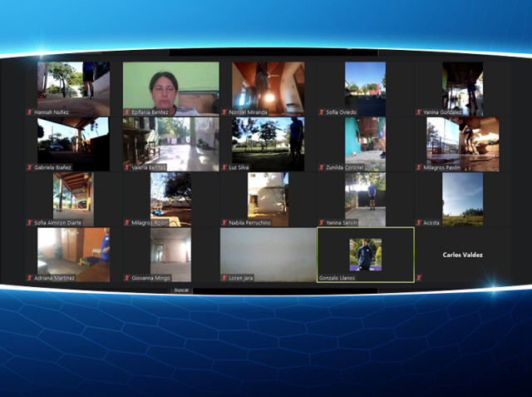Click the Gabriela Ibañez name label
Viewport: 532px width, 397px height.
pos(52,167)
